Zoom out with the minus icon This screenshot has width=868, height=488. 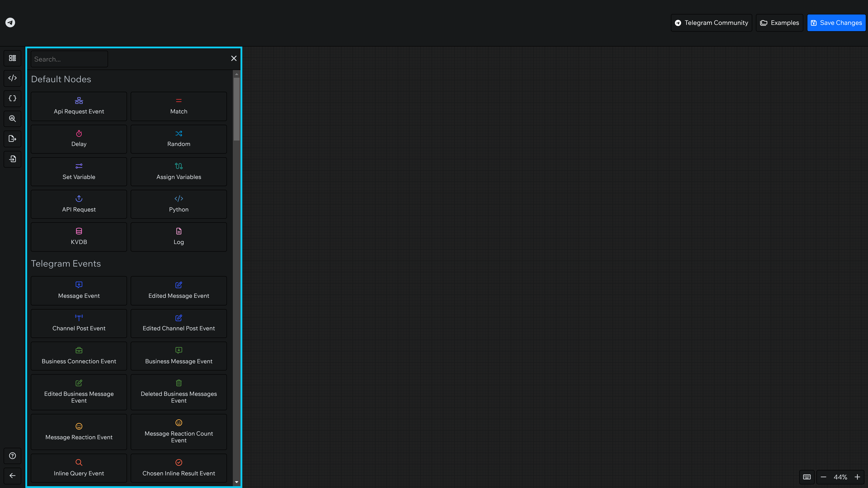pyautogui.click(x=823, y=477)
